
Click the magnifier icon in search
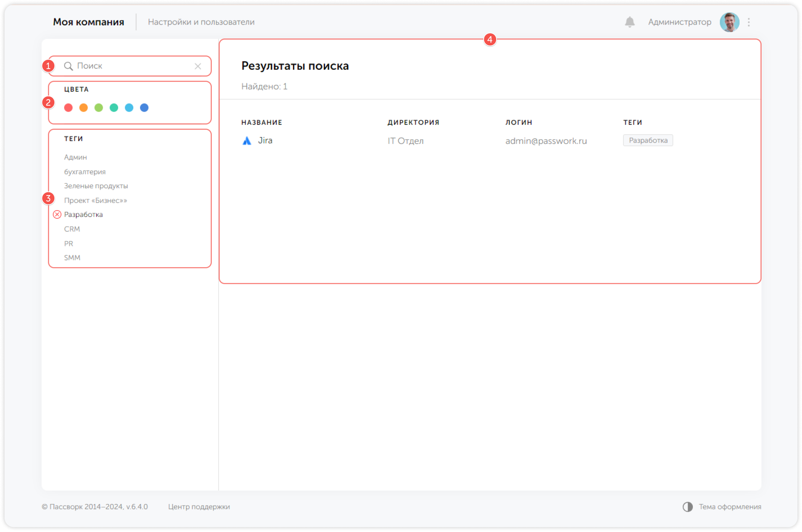point(68,66)
